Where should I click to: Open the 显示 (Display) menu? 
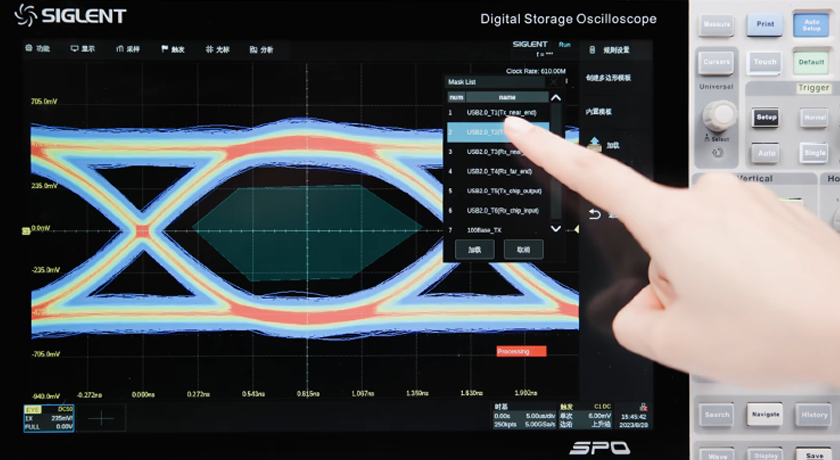coord(82,48)
